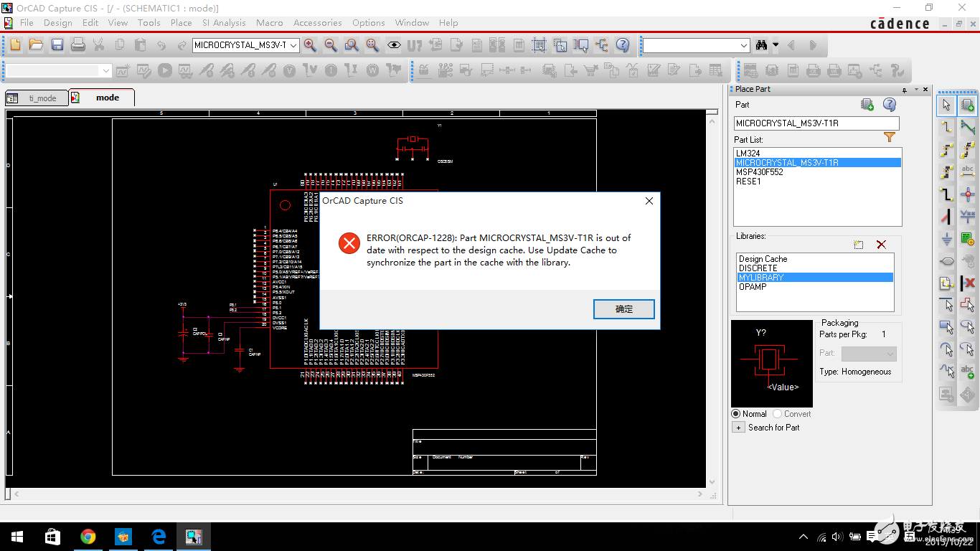Select the Zoom In tool
Viewport: 980px width, 551px height.
(x=311, y=44)
